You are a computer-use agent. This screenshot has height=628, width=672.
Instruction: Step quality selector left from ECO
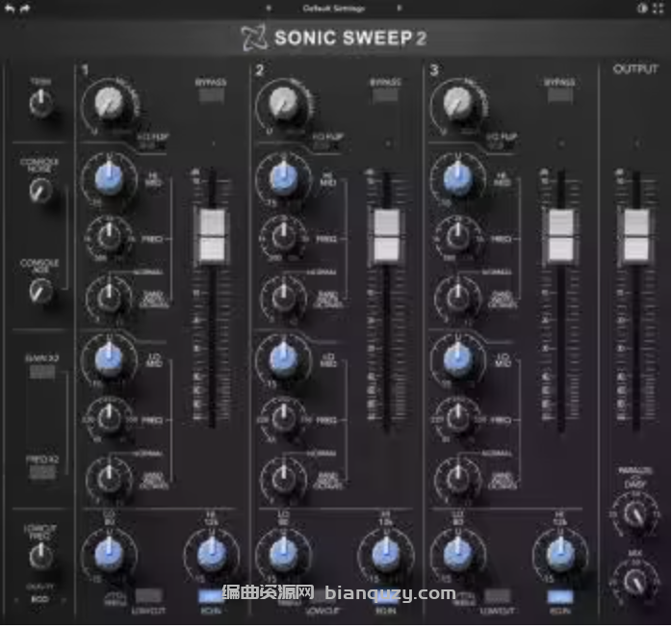(x=16, y=600)
